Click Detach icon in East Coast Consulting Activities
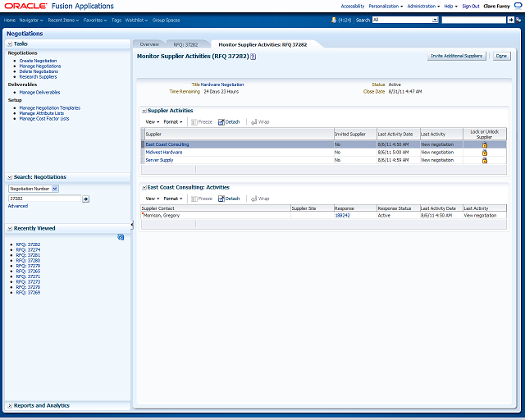 tap(221, 199)
